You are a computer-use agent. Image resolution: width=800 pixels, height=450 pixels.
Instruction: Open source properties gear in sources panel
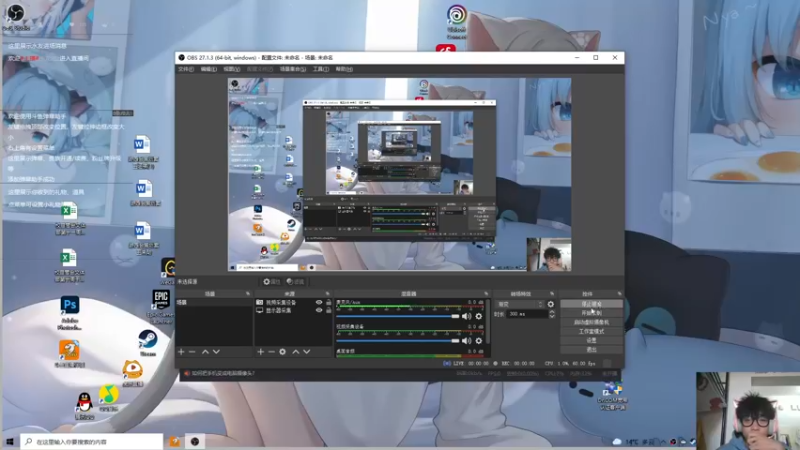pyautogui.click(x=283, y=352)
